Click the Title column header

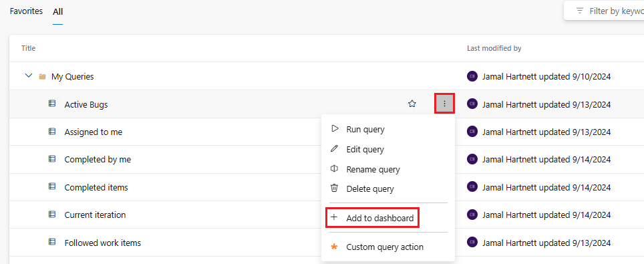(28, 48)
